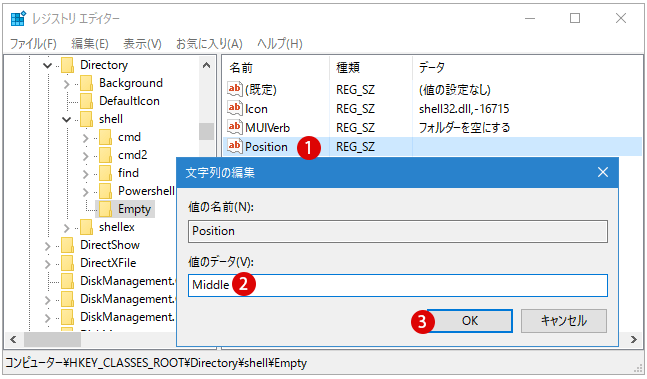The image size is (647, 379).
Task: Click the shellex folder icon
Action: point(86,227)
